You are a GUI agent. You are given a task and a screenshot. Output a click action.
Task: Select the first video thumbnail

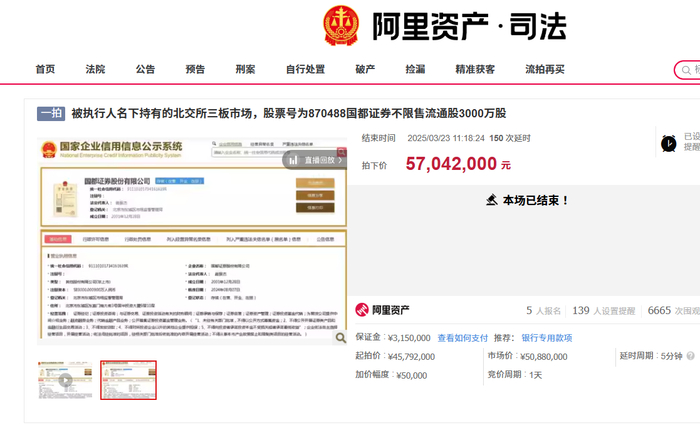pos(65,380)
